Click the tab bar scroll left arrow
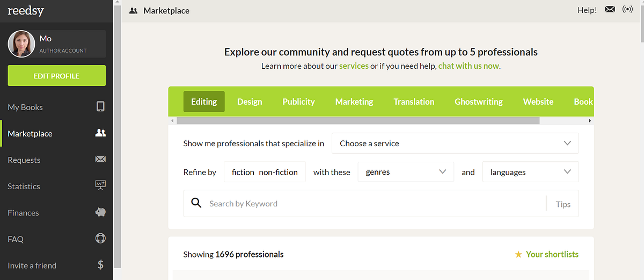Screen dimensions: 644x280 [171, 120]
